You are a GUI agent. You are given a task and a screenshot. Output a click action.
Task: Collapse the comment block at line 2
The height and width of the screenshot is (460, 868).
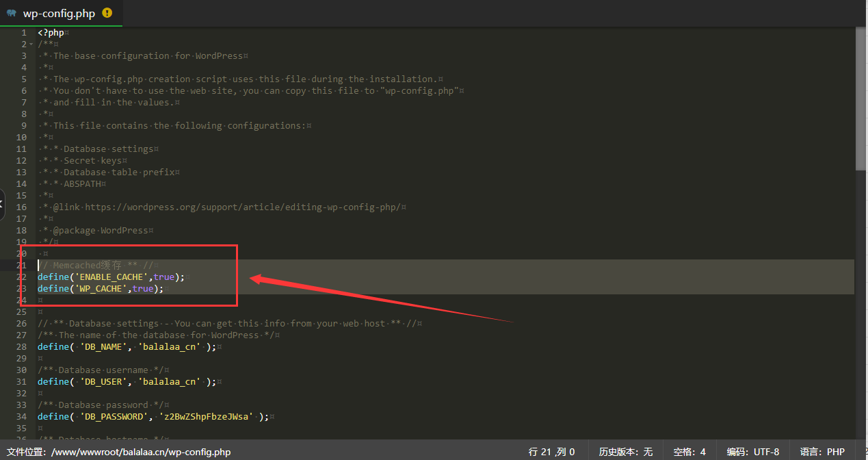[32, 44]
